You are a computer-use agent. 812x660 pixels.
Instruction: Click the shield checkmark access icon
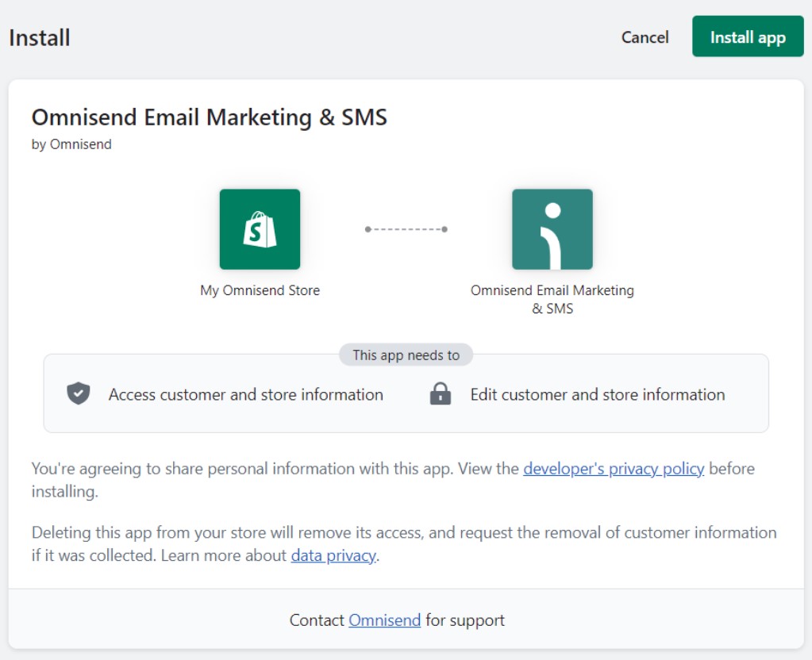pos(79,393)
